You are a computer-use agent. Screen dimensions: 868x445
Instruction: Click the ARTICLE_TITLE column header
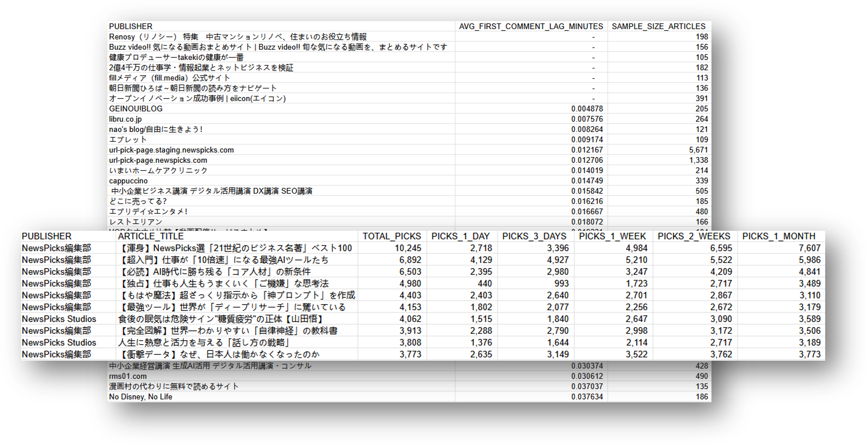pos(150,236)
